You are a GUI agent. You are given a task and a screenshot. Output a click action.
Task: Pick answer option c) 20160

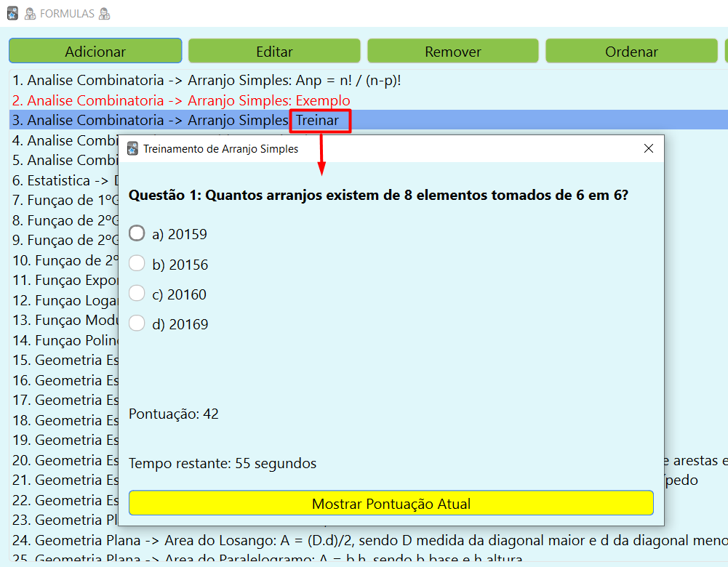click(137, 294)
